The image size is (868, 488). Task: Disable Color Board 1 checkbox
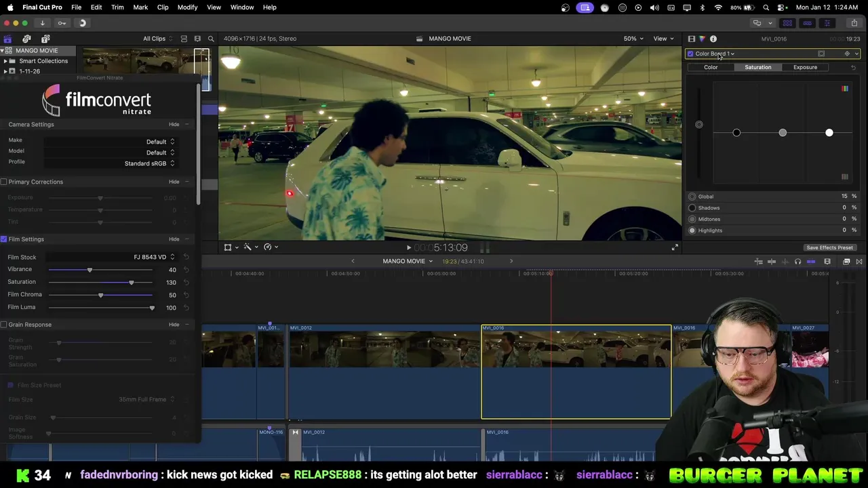pyautogui.click(x=690, y=54)
